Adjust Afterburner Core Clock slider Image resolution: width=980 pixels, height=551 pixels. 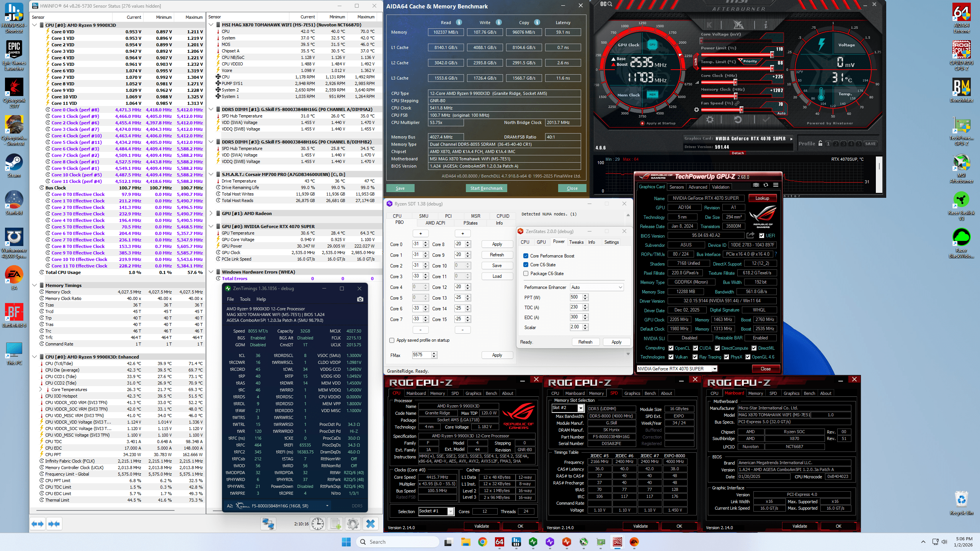(735, 82)
